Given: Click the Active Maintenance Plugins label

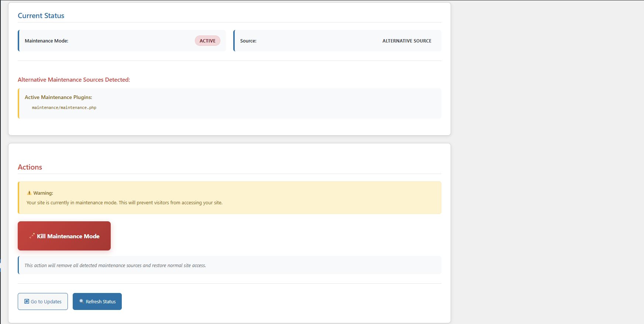Looking at the screenshot, I should 58,97.
